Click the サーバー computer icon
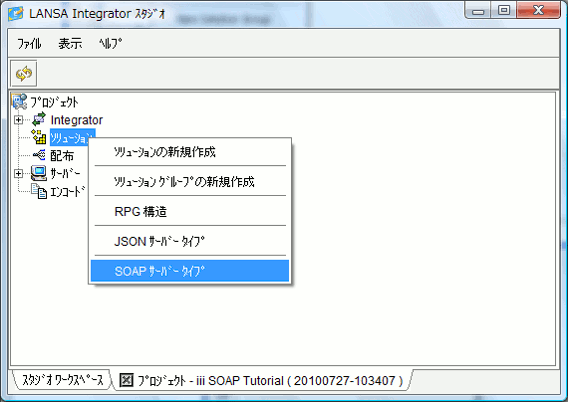Screen dimensions: 568x402 [x=39, y=173]
